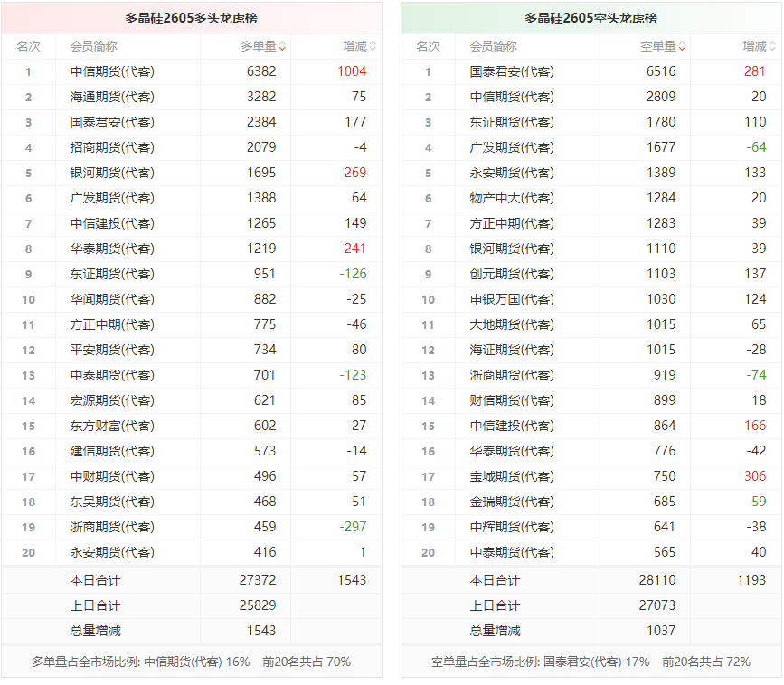Viewport: 784px width, 685px height.
Task: Click 空单量占全市场比例 footer text
Action: (590, 662)
